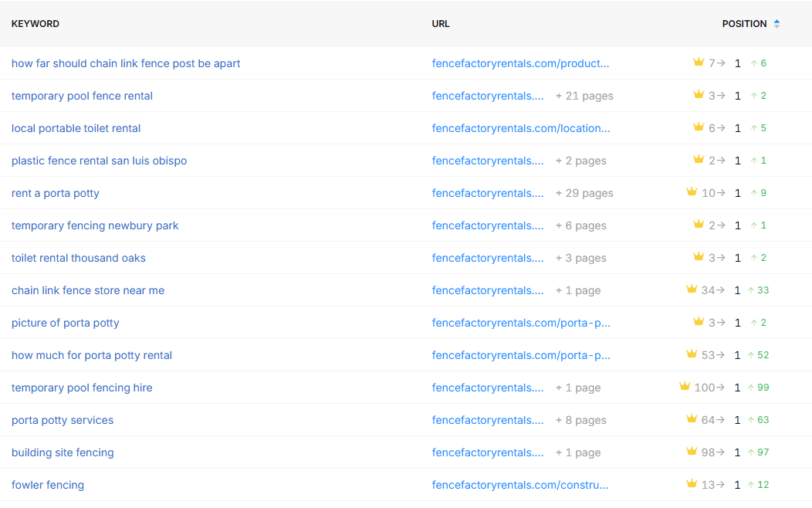Viewport: 812px width, 508px height.
Task: Select previous position '34→' value
Action: [712, 290]
